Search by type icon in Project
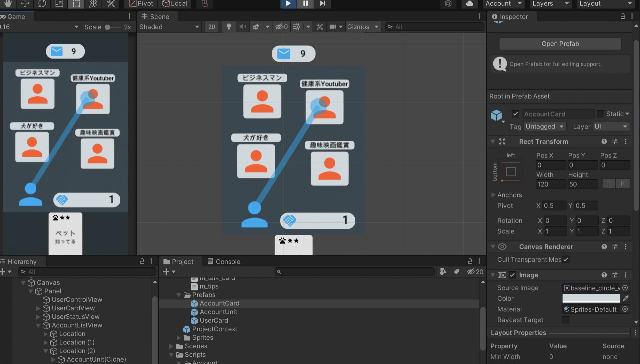The width and height of the screenshot is (640, 364). coord(443,272)
